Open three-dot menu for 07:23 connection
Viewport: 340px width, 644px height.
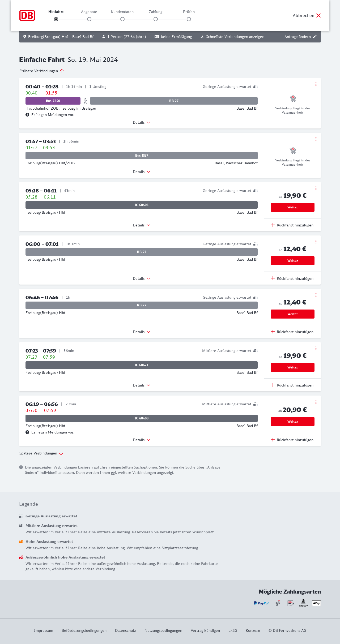pos(316,348)
